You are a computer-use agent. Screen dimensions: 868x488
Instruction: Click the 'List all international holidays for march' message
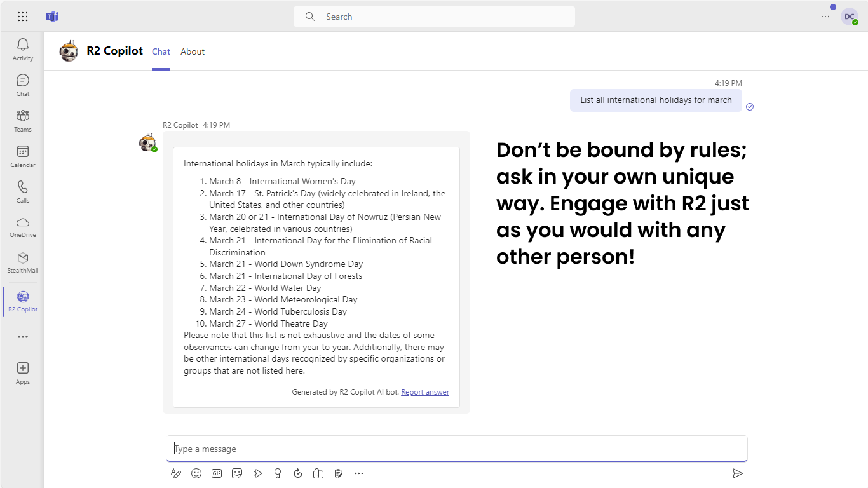click(656, 100)
